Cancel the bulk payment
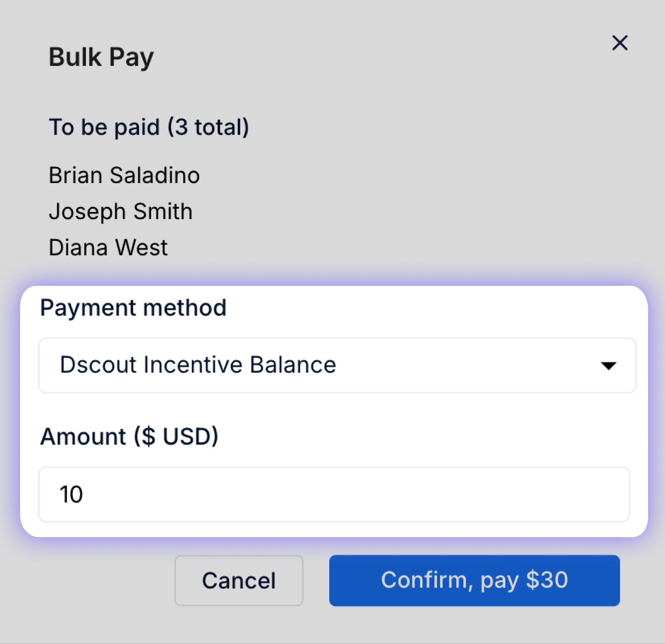665x644 pixels. 239,580
